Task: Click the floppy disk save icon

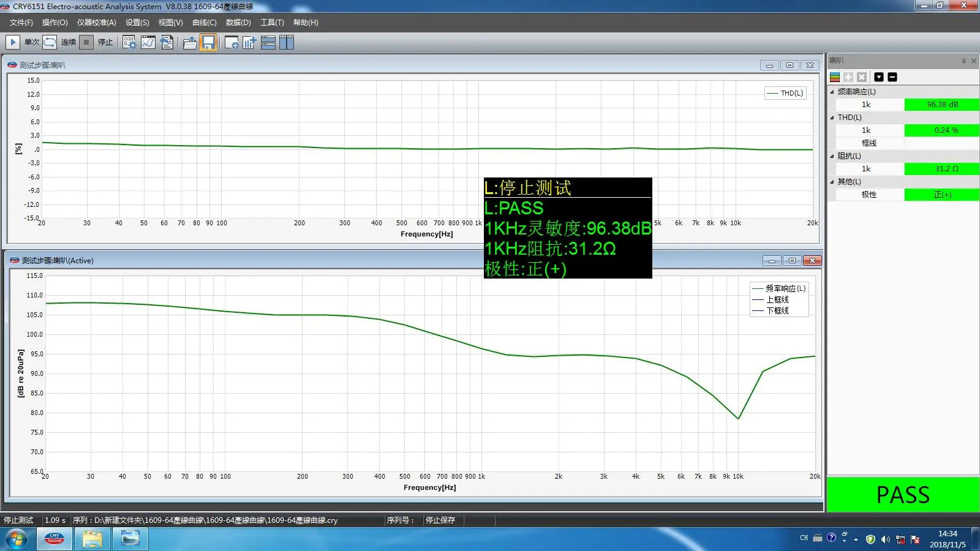Action: tap(208, 42)
